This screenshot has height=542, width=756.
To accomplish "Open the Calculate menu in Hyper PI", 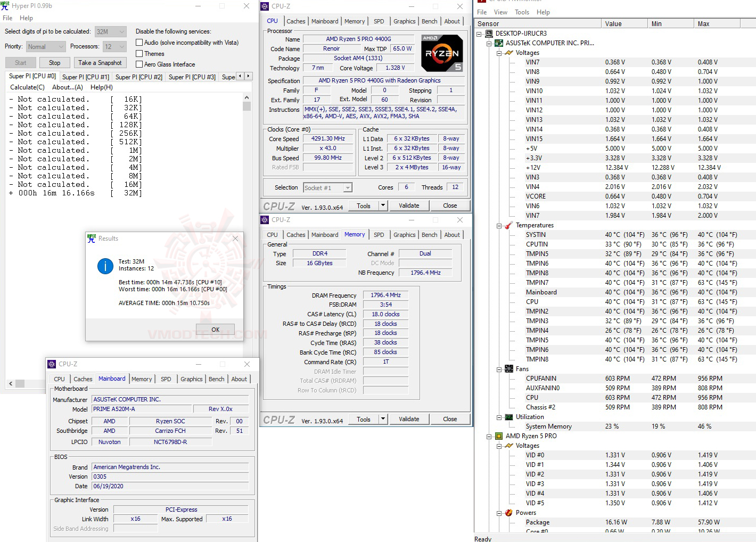I will tap(27, 87).
